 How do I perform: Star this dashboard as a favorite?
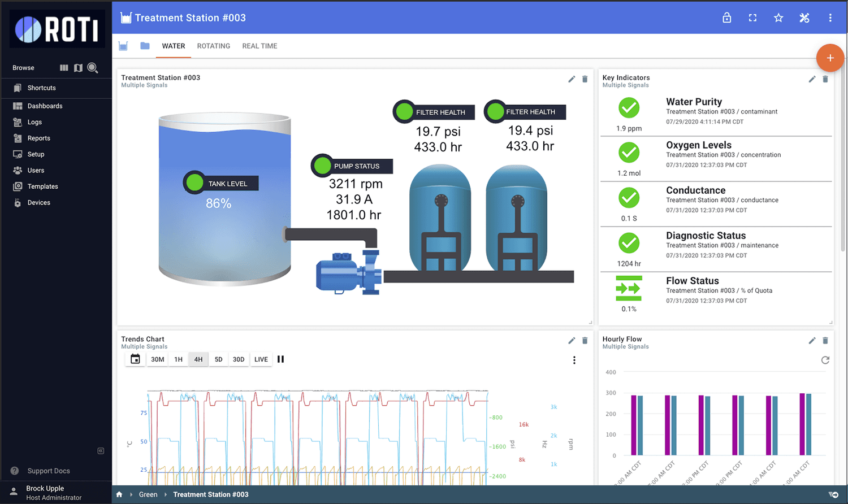[x=778, y=18]
